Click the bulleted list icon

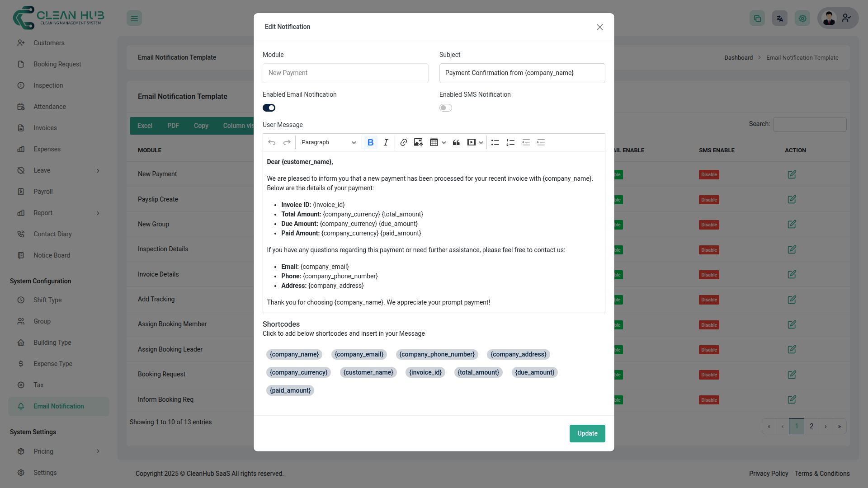click(495, 142)
